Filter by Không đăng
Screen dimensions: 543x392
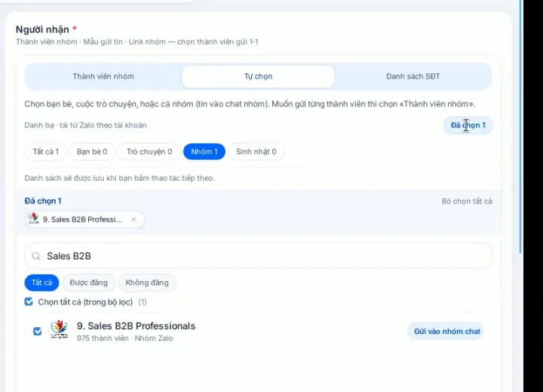coord(147,283)
